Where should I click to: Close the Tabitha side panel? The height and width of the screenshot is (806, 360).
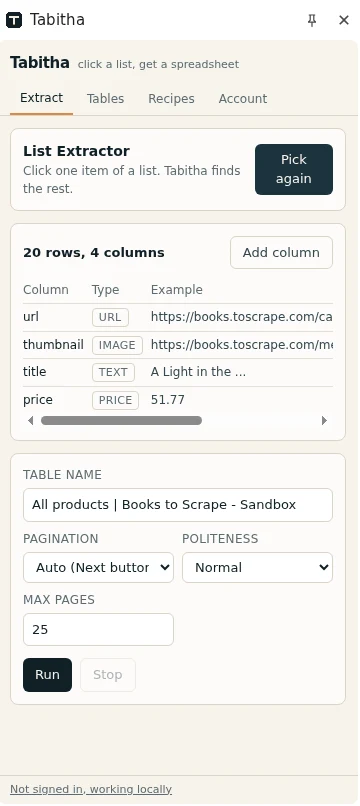tap(344, 20)
